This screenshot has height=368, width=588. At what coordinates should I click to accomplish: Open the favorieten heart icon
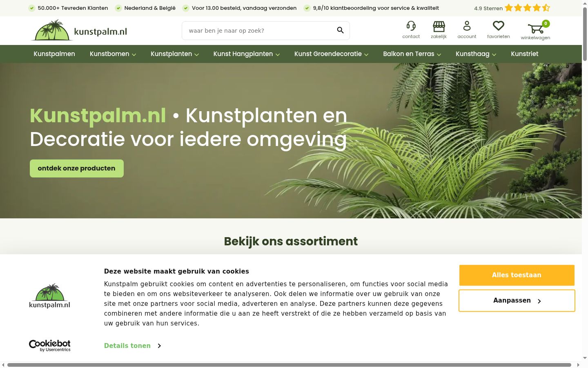498,26
